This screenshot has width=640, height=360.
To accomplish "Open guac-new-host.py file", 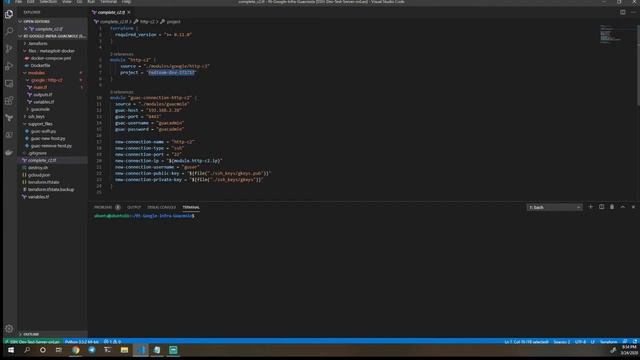I will (48, 138).
